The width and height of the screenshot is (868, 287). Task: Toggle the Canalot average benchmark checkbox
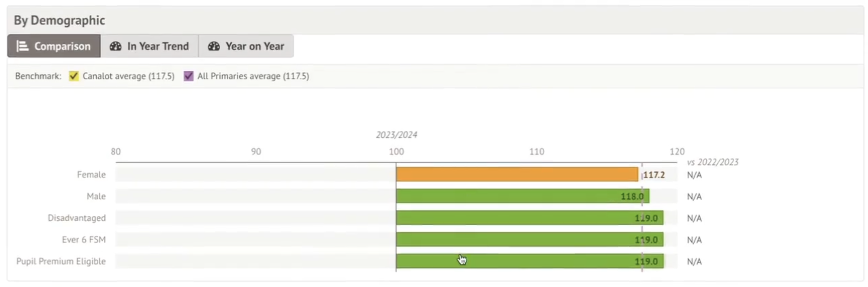(x=74, y=76)
